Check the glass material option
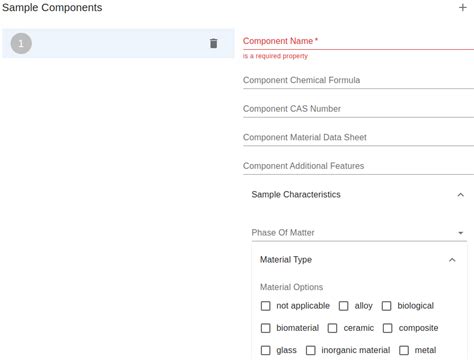This screenshot has height=361, width=474. coord(265,350)
